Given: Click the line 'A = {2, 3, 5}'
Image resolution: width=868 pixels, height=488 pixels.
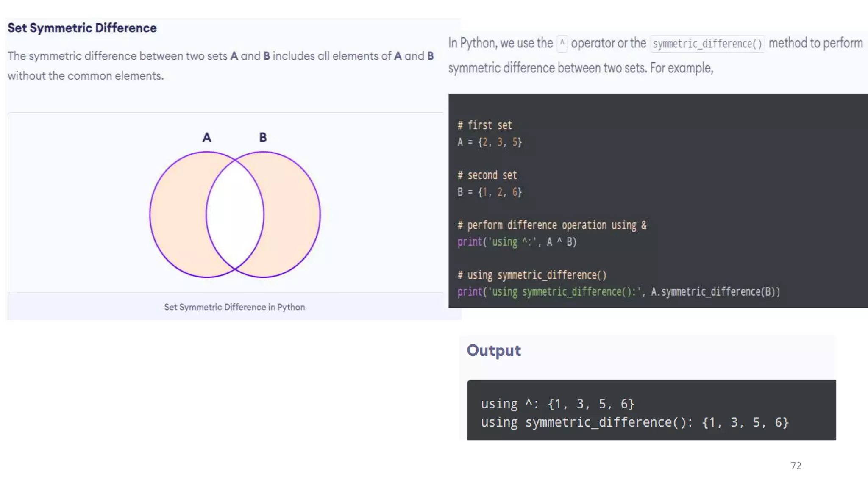Looking at the screenshot, I should [x=490, y=142].
